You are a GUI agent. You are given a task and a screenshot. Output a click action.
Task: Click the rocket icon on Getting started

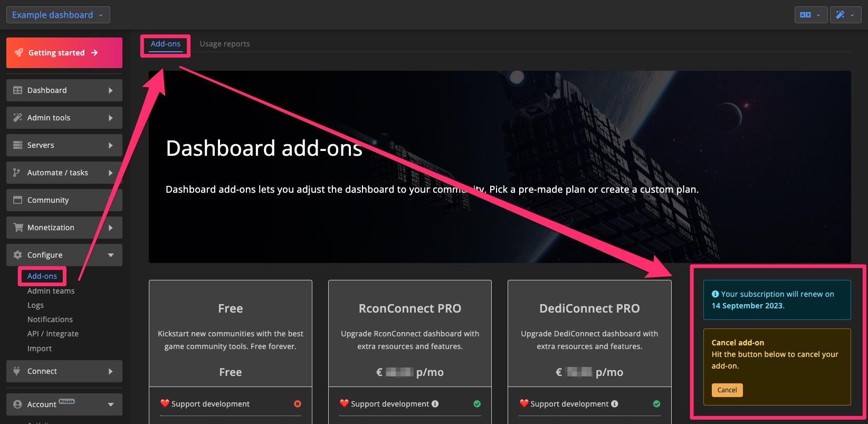click(19, 53)
